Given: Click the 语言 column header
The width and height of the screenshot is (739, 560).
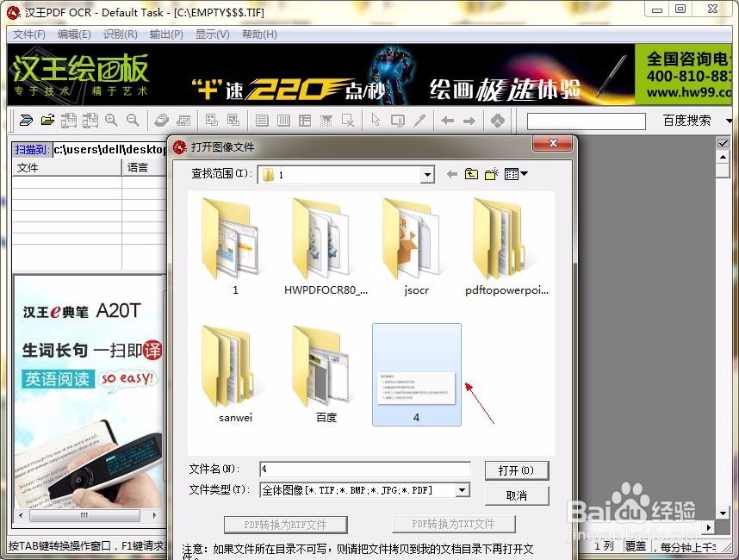Looking at the screenshot, I should [x=144, y=168].
